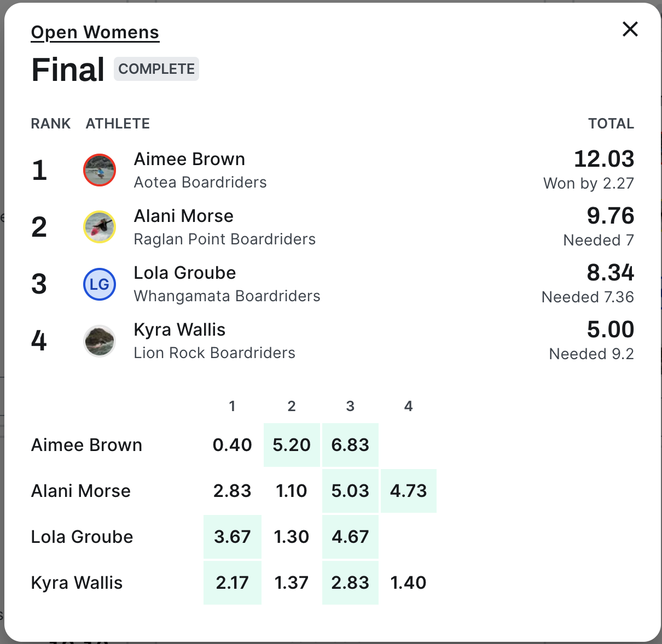Click the COMPLETE status badge
662x644 pixels.
click(156, 69)
